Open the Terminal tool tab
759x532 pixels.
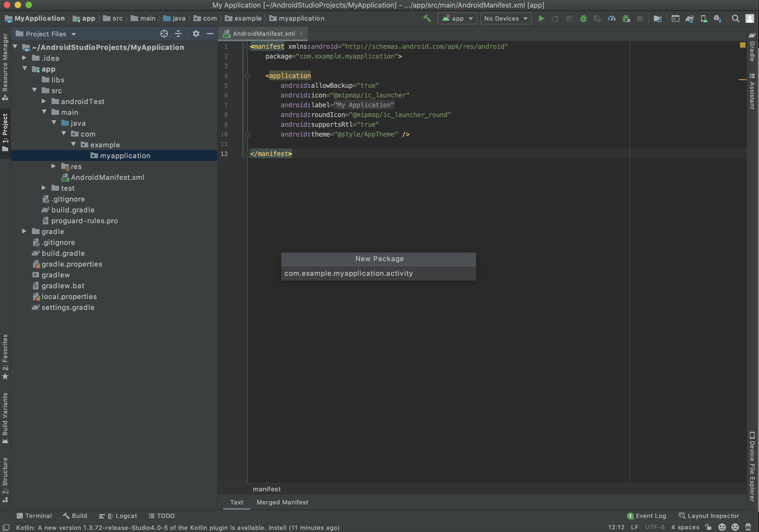[x=34, y=515]
